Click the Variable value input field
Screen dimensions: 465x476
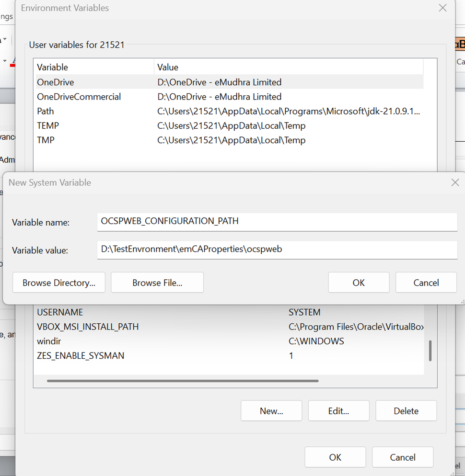(277, 249)
